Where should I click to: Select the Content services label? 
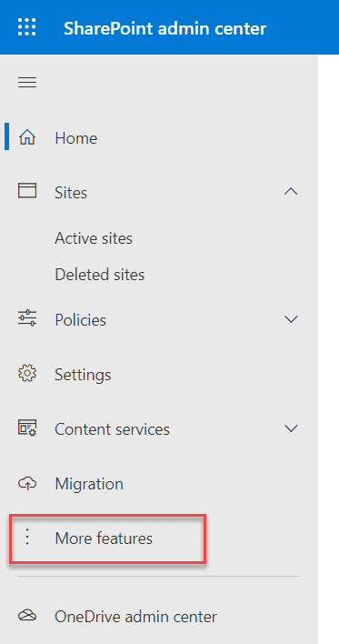112,429
